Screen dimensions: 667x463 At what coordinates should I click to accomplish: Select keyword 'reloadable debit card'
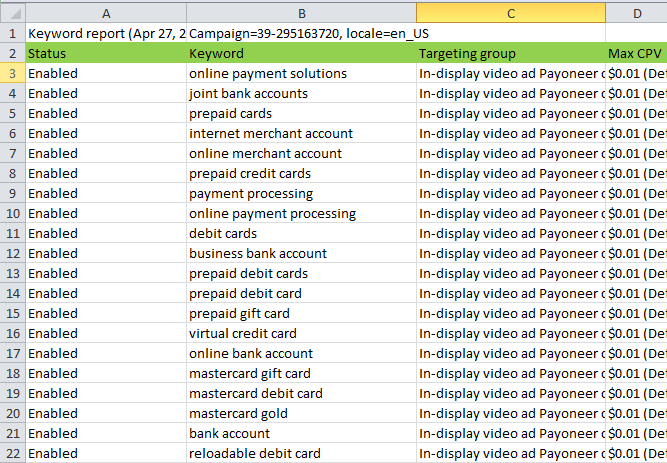pos(301,453)
